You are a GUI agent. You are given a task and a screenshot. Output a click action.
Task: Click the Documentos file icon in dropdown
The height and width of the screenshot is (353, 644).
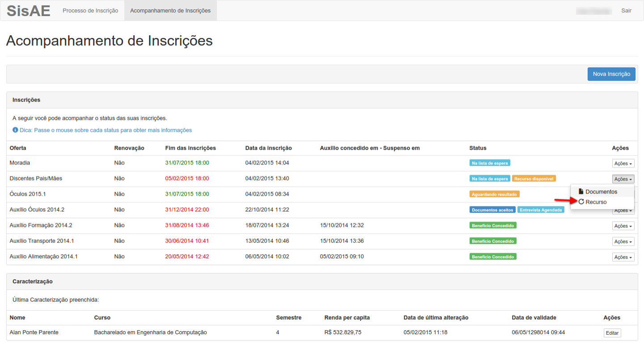point(581,191)
